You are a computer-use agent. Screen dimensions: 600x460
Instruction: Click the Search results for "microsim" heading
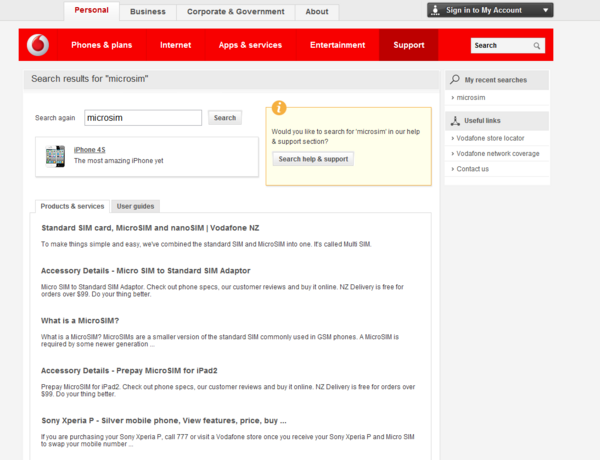[90, 79]
